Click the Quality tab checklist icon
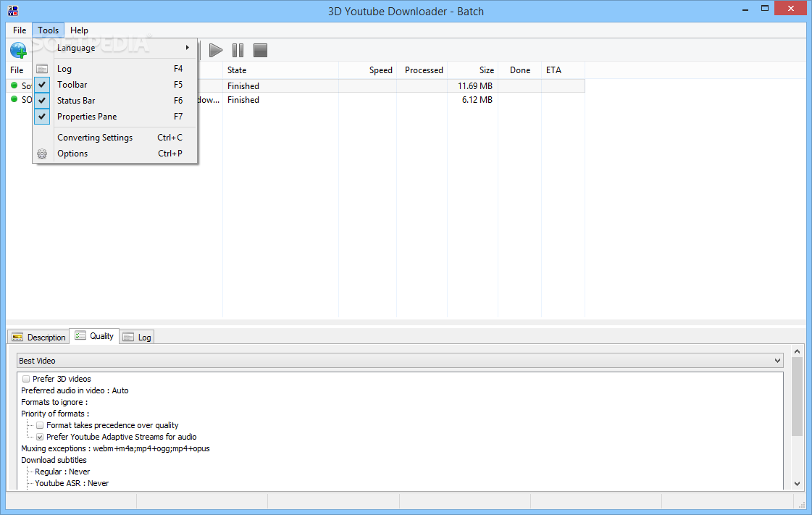 pos(80,336)
